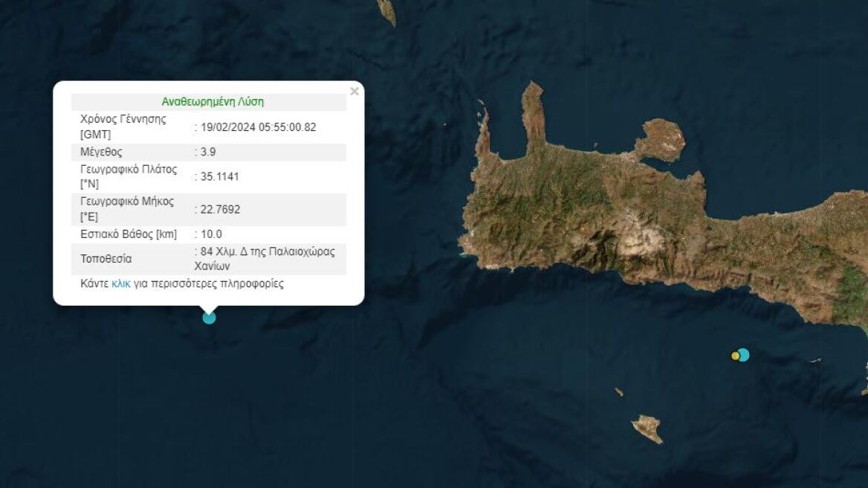The height and width of the screenshot is (488, 868).
Task: Select the large teal marker beside the yellow dot
Action: point(744,355)
